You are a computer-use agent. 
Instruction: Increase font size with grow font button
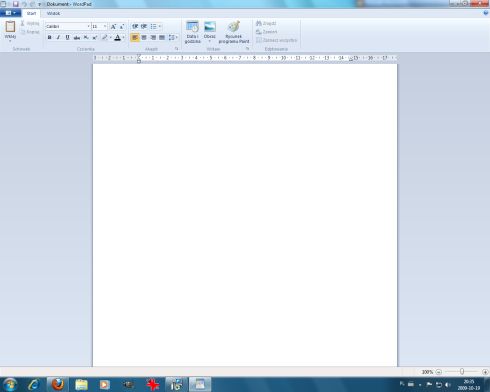pos(113,26)
